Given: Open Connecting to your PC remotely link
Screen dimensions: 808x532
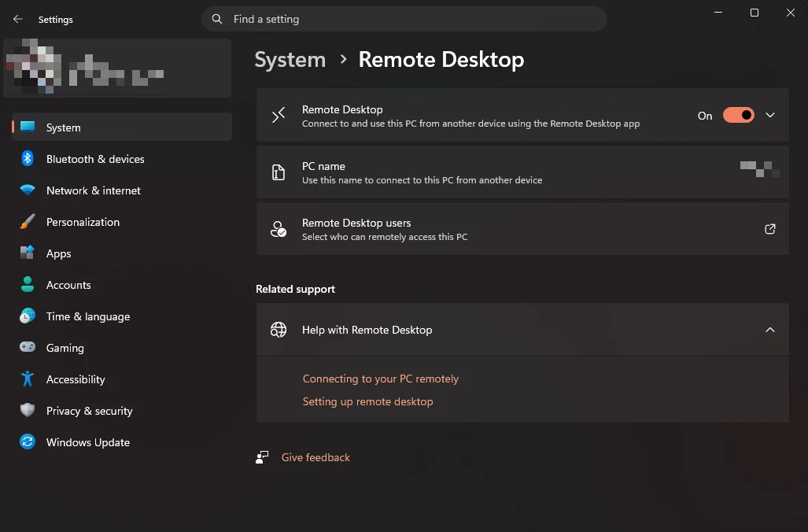Looking at the screenshot, I should tap(380, 379).
